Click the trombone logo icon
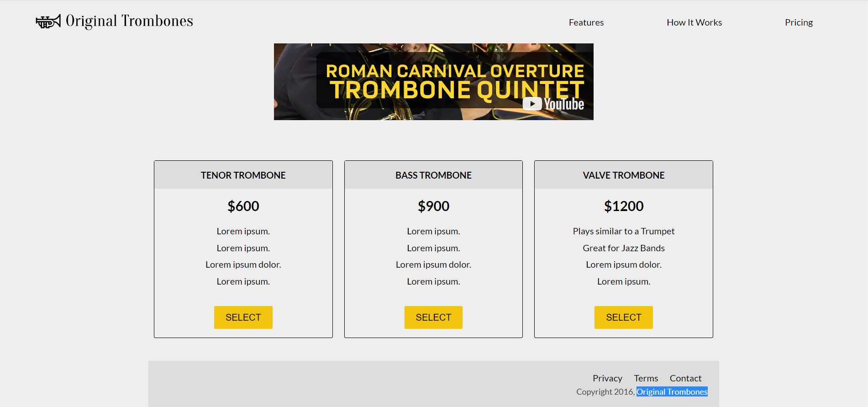The width and height of the screenshot is (868, 407). 47,21
